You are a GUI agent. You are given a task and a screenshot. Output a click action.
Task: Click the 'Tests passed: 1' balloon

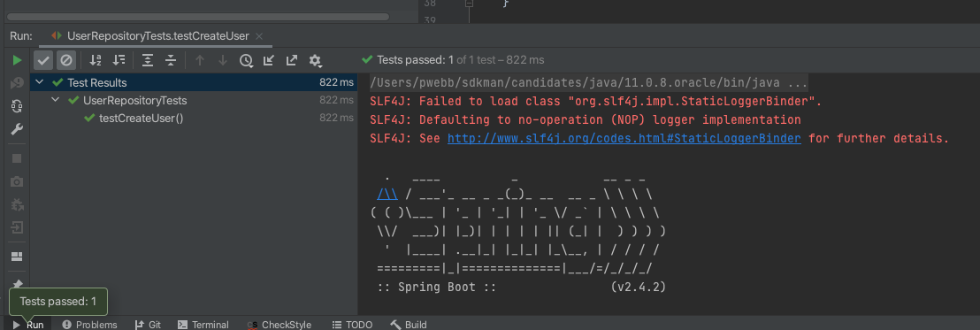58,302
